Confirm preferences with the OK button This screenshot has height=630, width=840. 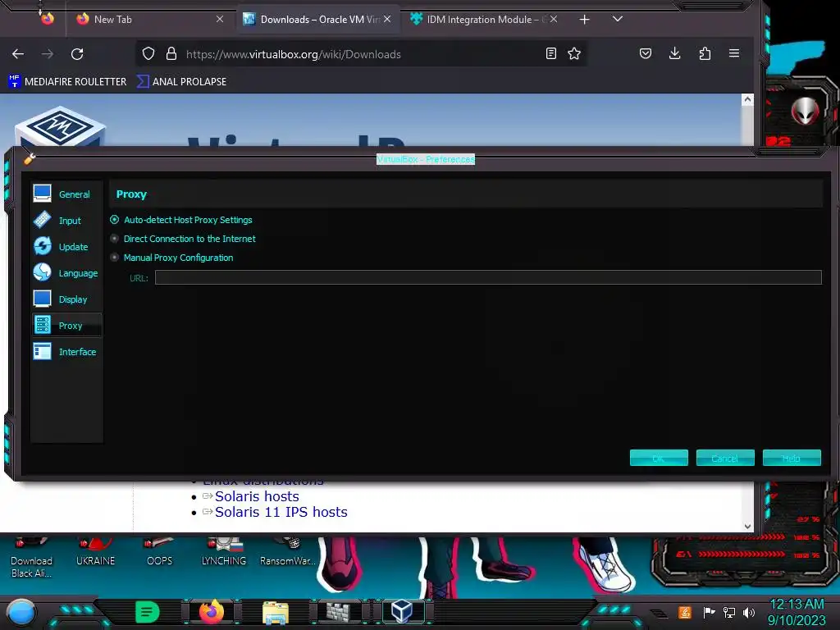coord(659,458)
